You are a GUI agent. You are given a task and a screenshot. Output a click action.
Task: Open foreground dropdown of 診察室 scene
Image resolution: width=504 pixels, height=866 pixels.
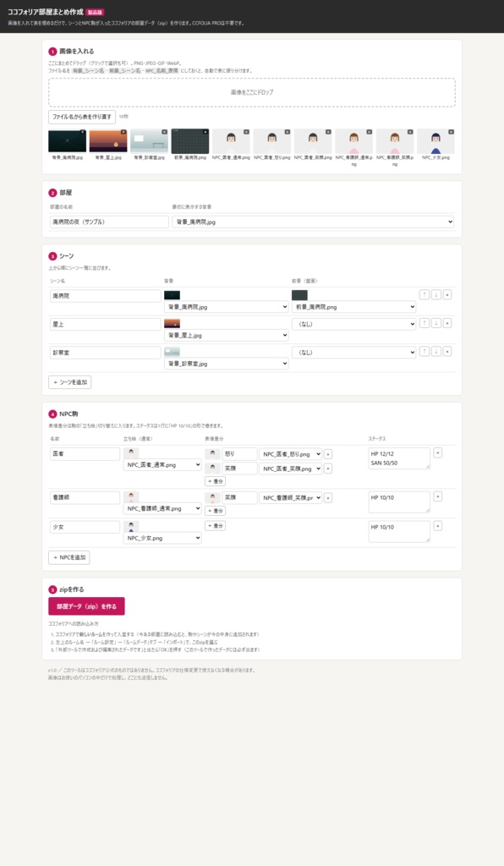[x=353, y=353]
